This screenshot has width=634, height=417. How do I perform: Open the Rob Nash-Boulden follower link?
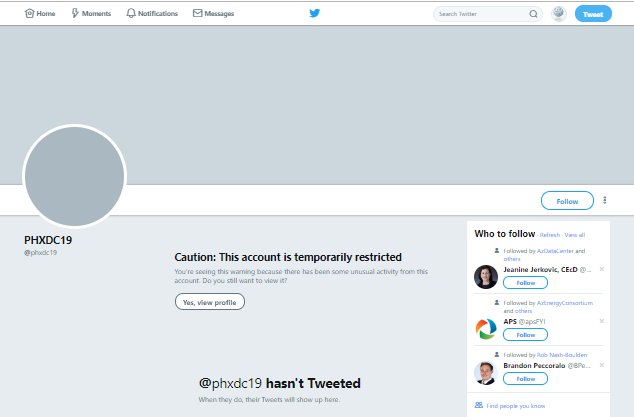[562, 355]
